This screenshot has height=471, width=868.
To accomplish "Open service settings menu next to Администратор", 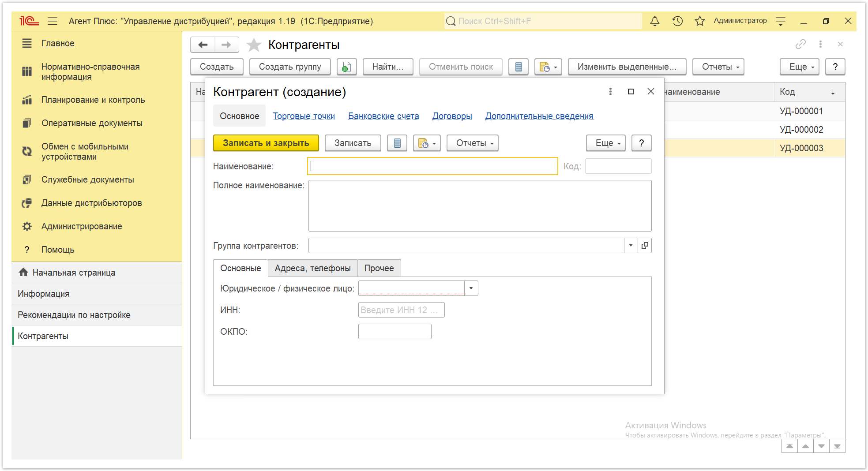I will pyautogui.click(x=781, y=21).
